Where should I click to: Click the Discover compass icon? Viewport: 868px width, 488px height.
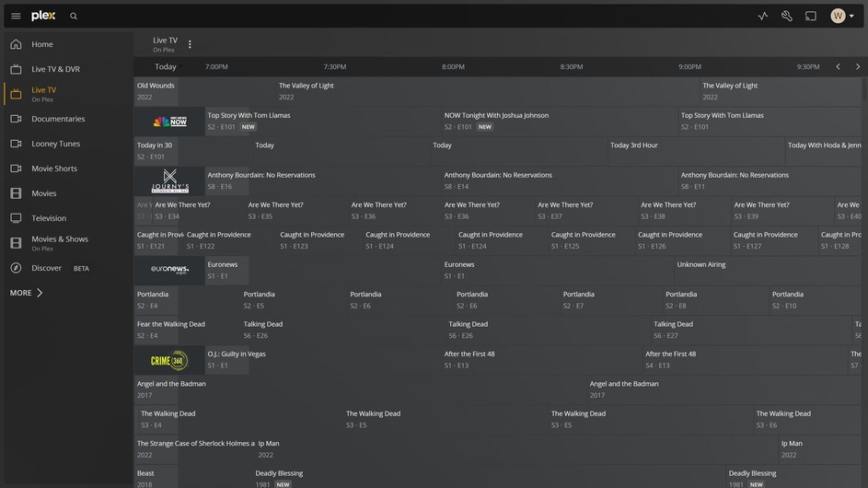[x=16, y=268]
